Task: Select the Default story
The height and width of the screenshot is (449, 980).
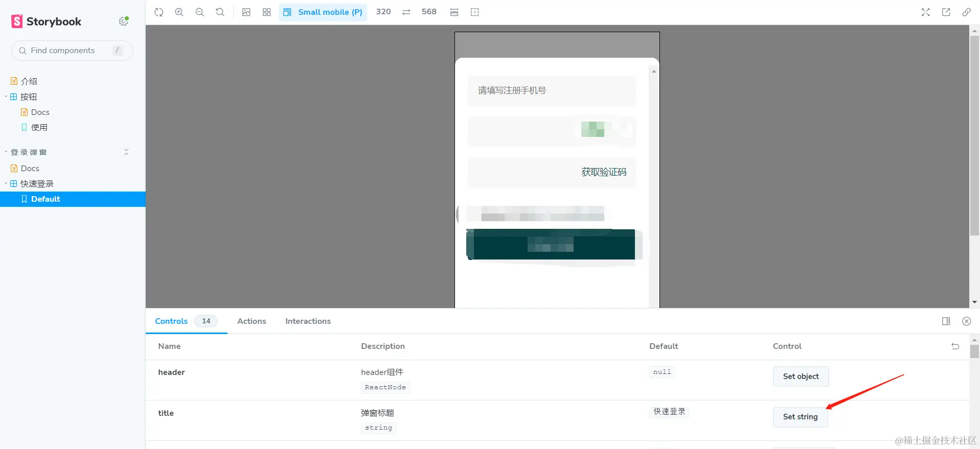Action: [x=73, y=199]
